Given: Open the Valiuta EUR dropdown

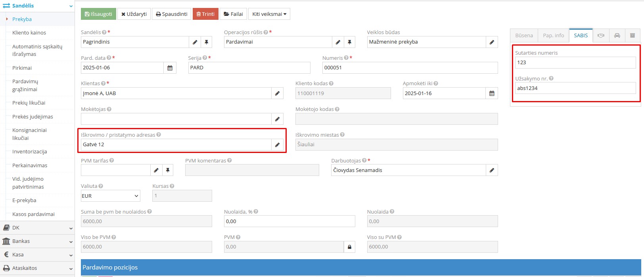Looking at the screenshot, I should (111, 196).
